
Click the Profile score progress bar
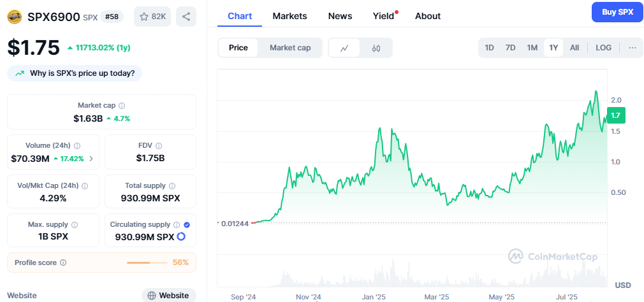tap(147, 262)
